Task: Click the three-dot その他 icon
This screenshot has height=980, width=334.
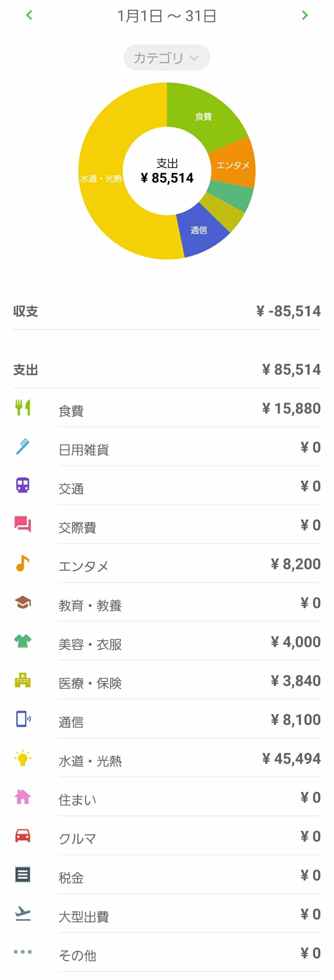Action: pos(22,952)
